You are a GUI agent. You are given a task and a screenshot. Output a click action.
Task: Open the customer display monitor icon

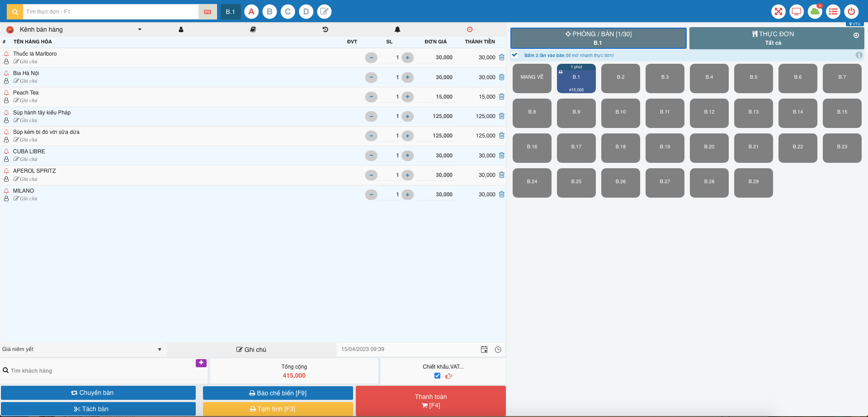[797, 12]
